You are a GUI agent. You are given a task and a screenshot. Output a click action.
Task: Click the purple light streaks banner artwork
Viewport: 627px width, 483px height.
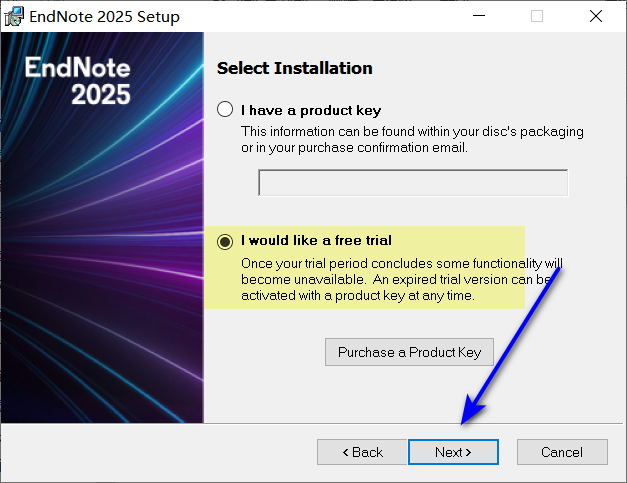(100, 280)
